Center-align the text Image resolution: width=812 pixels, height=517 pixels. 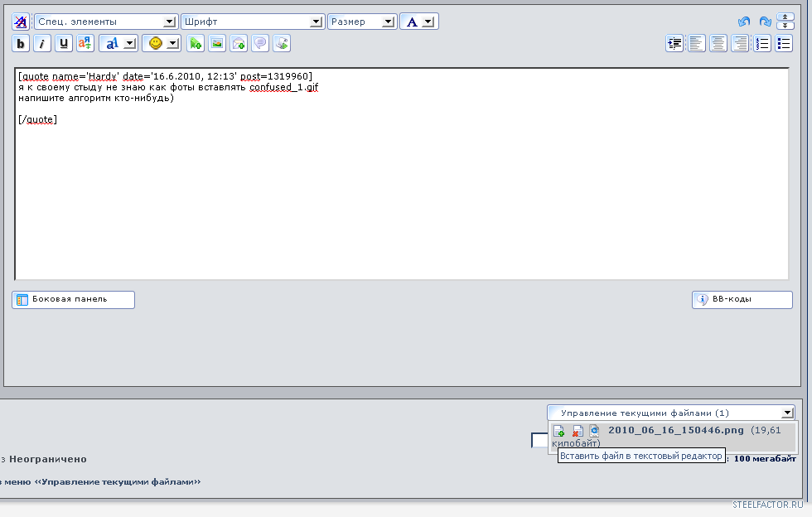[x=718, y=43]
